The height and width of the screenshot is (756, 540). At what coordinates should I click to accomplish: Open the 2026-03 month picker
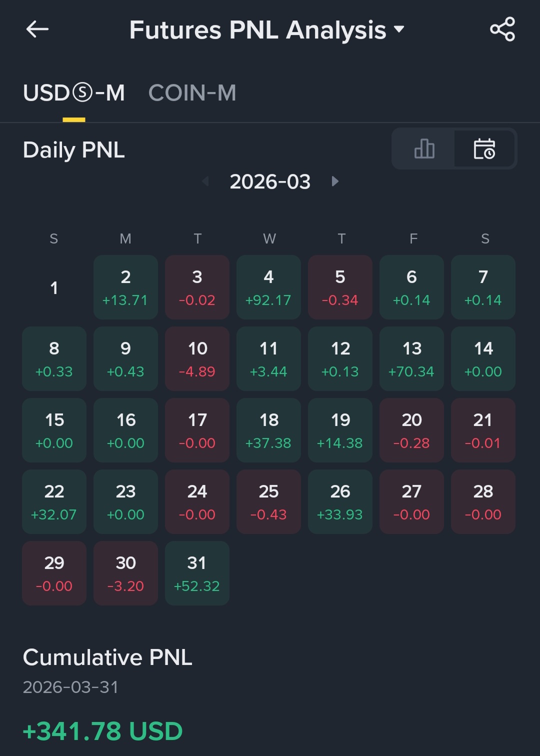click(270, 181)
